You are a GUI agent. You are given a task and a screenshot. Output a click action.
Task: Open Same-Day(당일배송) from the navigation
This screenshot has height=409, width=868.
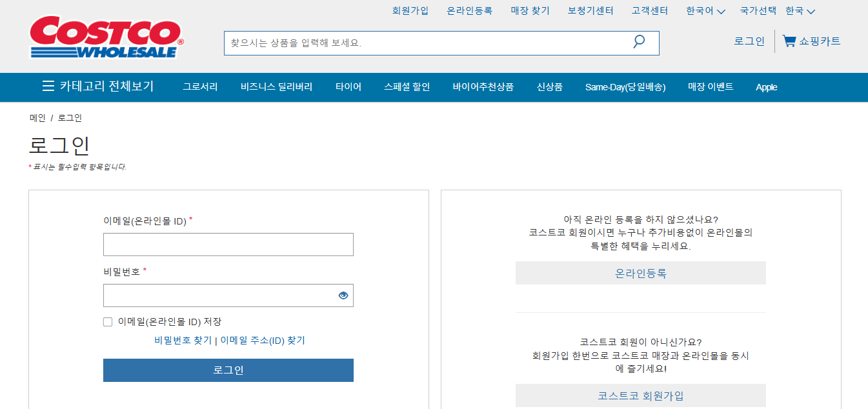pyautogui.click(x=626, y=87)
